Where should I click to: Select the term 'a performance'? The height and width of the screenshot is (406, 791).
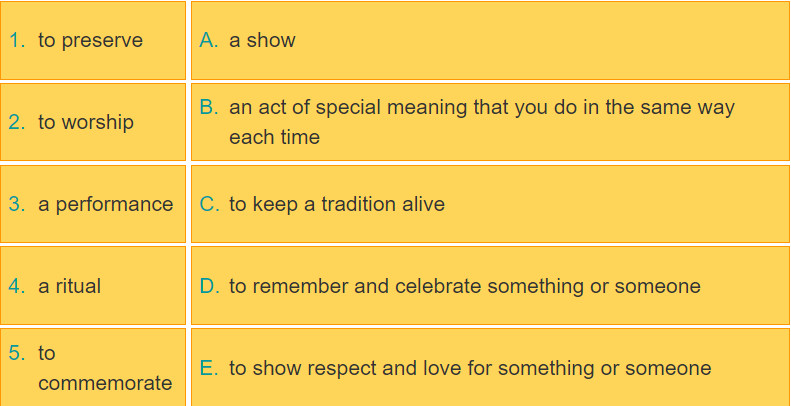(105, 204)
